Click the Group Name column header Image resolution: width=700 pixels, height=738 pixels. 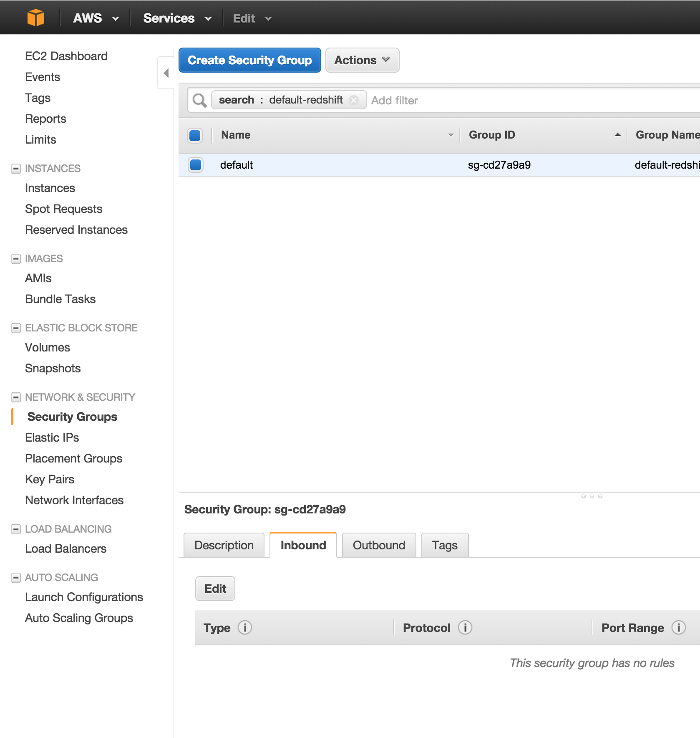(667, 135)
